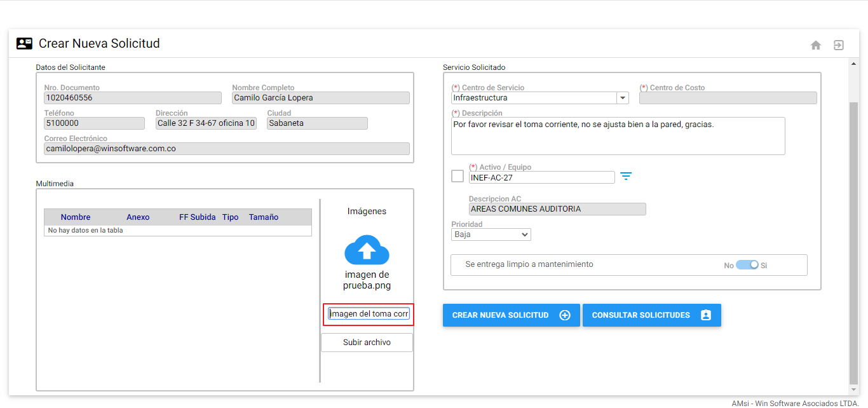Click clipboard icon on Consultar Solicitudes
868x408 pixels.
(x=706, y=315)
